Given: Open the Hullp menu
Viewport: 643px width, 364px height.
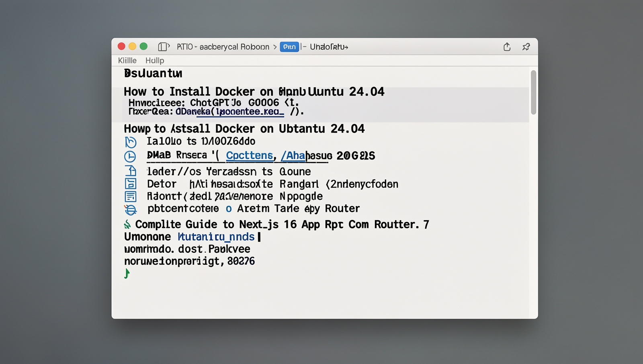Looking at the screenshot, I should (x=155, y=61).
